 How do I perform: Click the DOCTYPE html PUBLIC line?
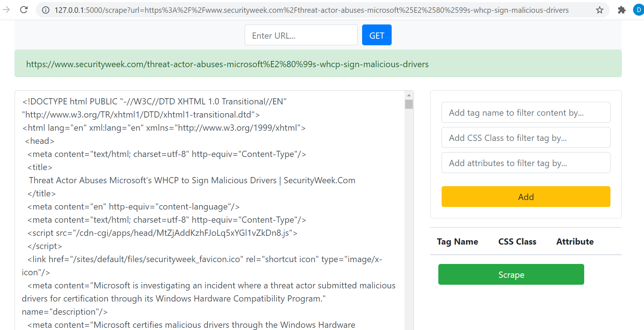click(x=154, y=101)
